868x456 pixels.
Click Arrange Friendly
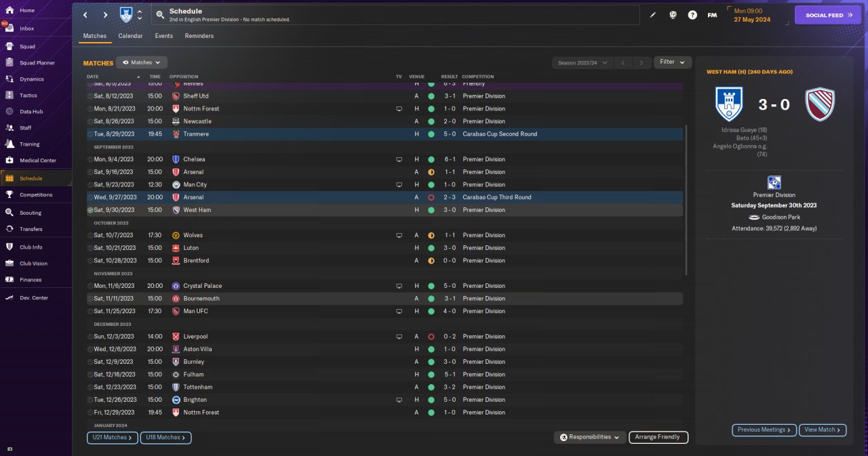[x=658, y=437]
